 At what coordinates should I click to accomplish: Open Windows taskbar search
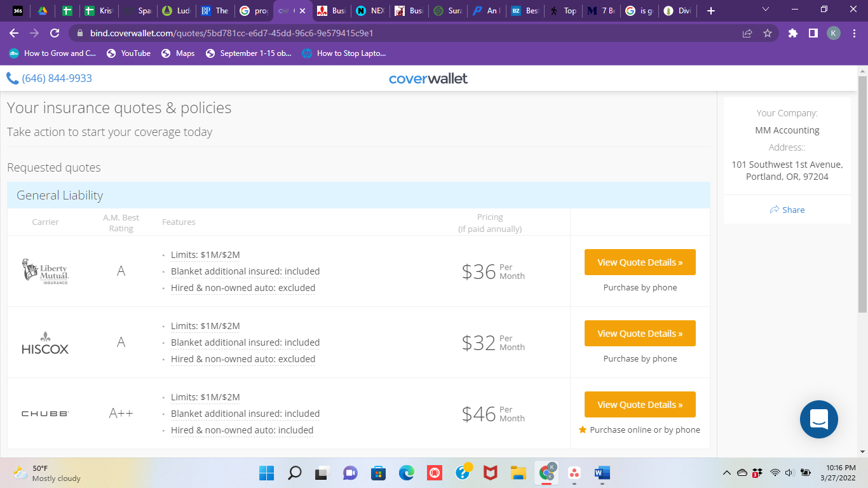[x=294, y=473]
